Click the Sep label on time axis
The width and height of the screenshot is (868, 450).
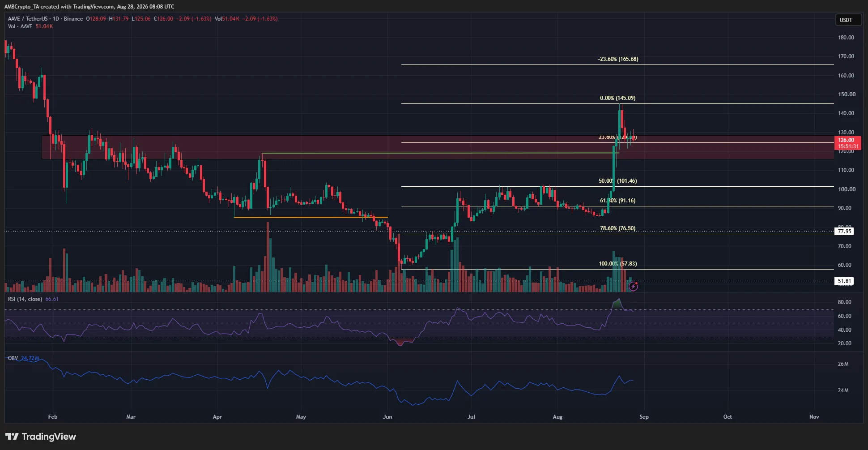[644, 417]
